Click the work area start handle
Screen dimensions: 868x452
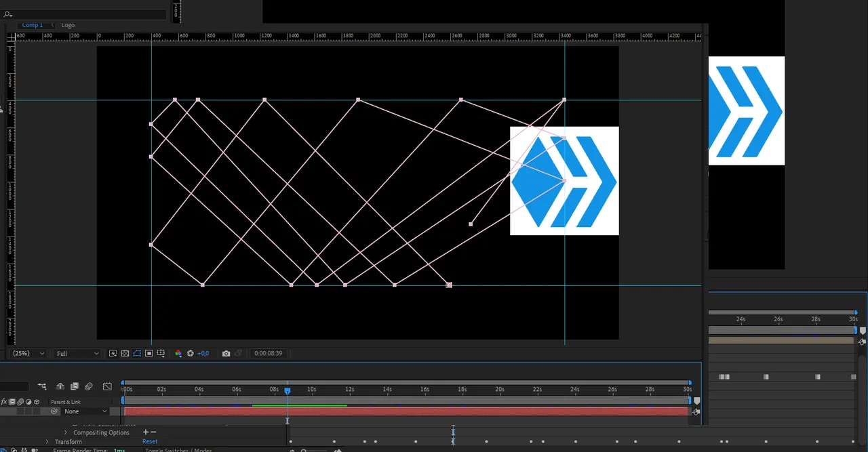[123, 400]
